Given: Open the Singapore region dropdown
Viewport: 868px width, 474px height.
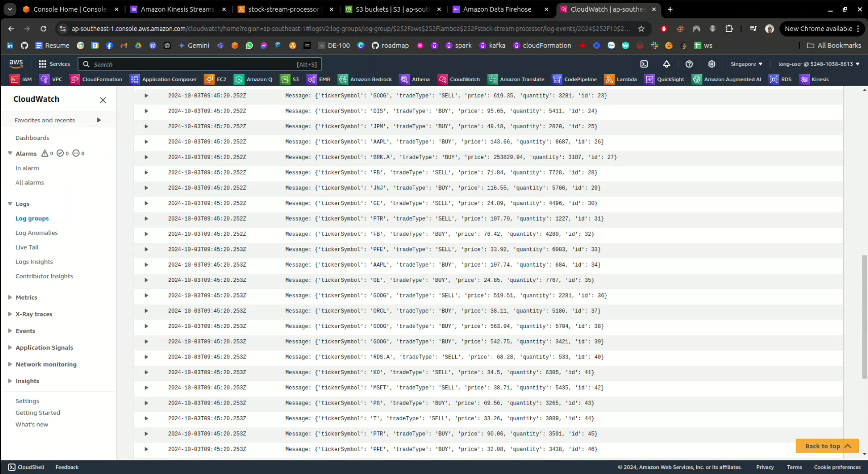Looking at the screenshot, I should [746, 64].
